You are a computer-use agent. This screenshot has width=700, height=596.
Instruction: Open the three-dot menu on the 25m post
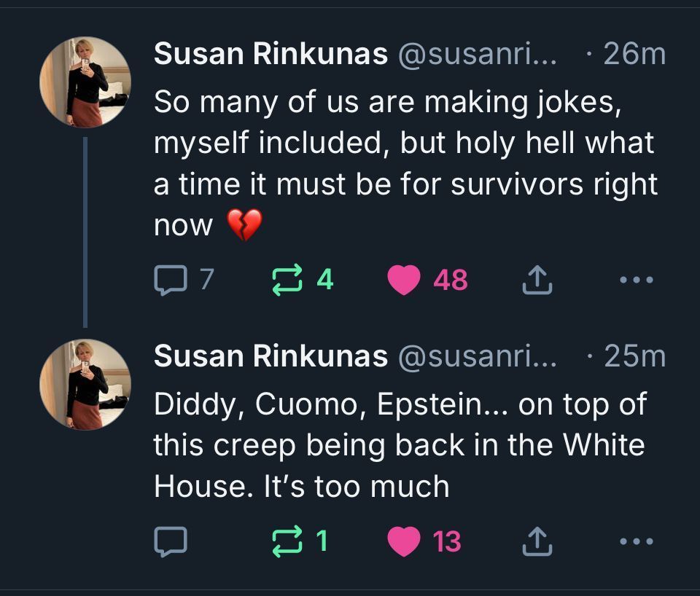[637, 541]
